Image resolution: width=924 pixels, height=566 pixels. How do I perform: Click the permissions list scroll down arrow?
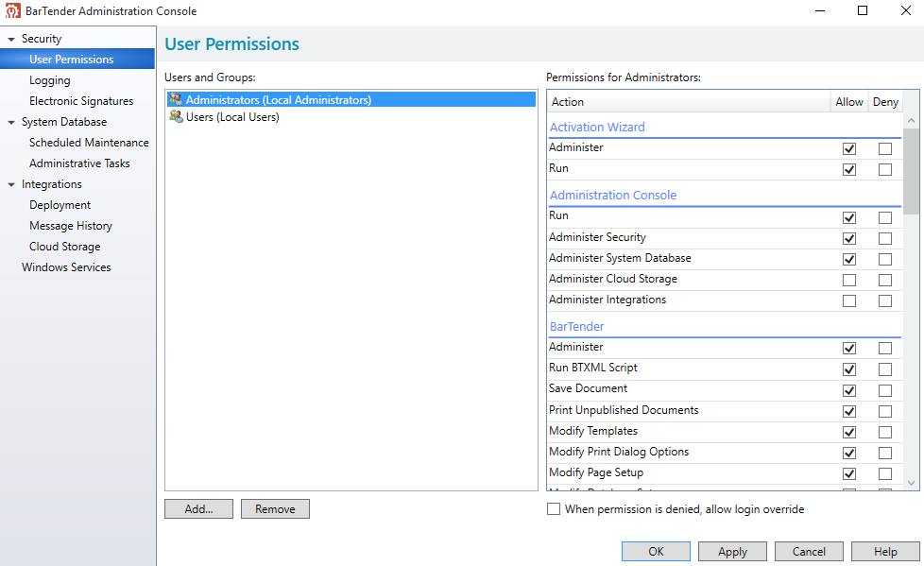(911, 483)
